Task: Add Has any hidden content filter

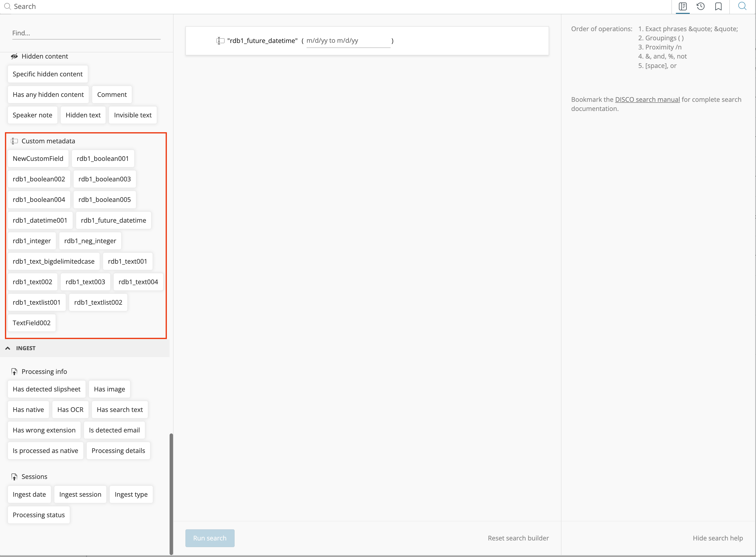Action: pos(48,94)
